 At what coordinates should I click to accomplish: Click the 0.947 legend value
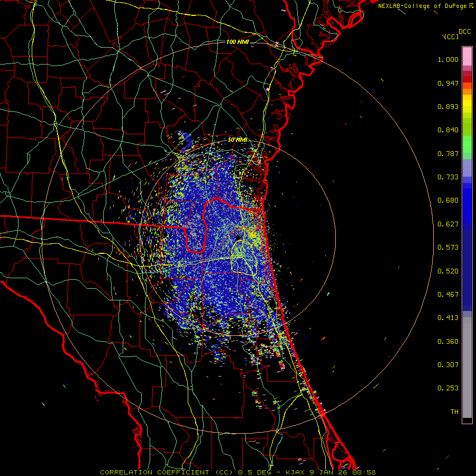(448, 83)
